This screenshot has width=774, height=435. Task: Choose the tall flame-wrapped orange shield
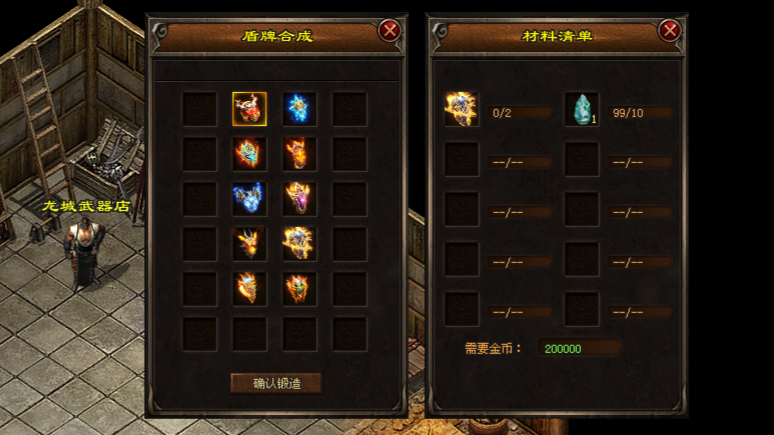300,154
